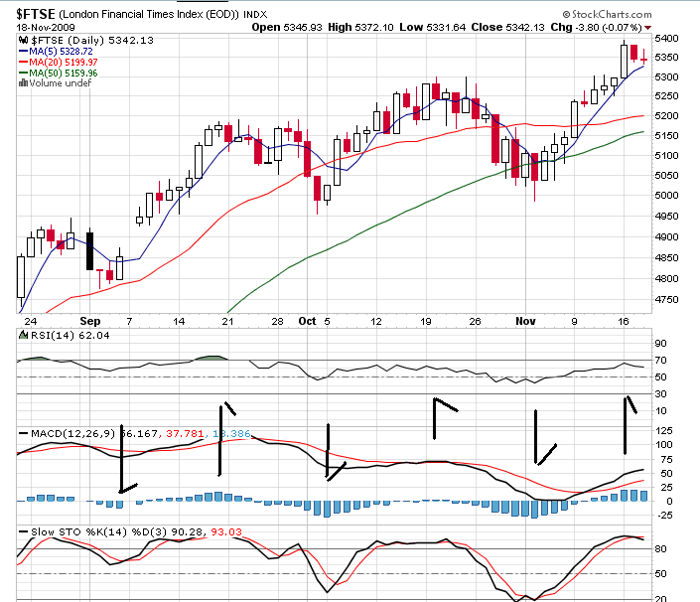Click the volume bars icon beside Volume undef
The width and height of the screenshot is (700, 602).
(x=23, y=83)
